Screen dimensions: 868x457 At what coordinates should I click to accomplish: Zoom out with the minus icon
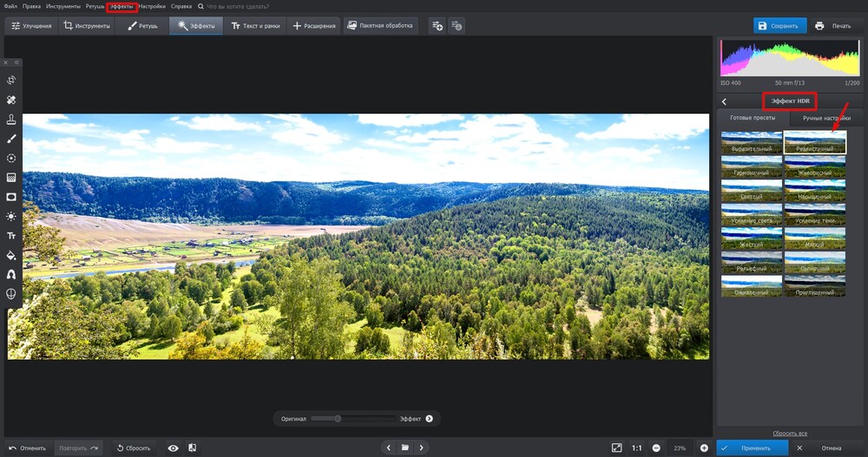coord(656,448)
